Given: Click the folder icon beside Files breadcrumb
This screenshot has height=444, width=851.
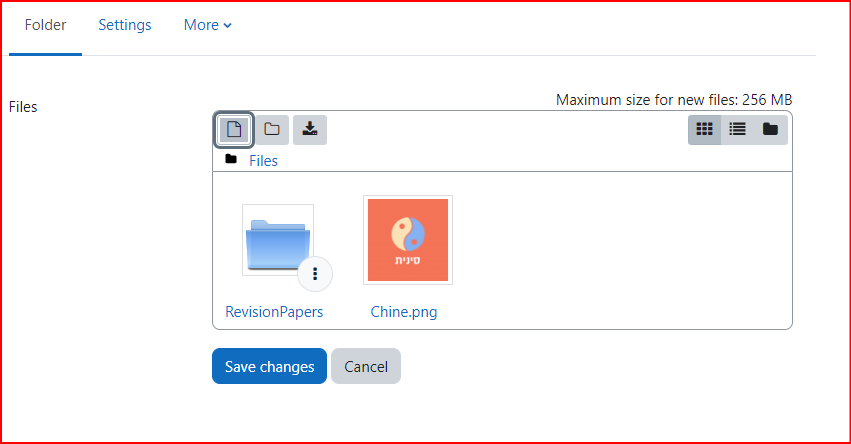Looking at the screenshot, I should point(231,159).
